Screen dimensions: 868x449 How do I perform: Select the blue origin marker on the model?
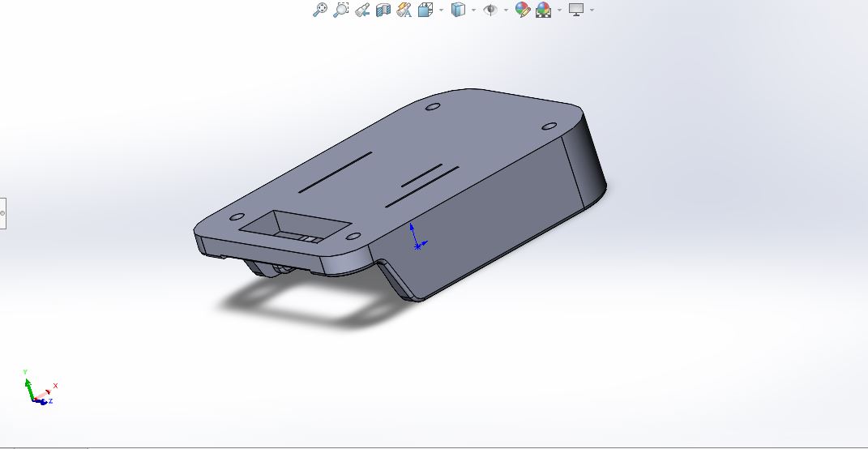pyautogui.click(x=417, y=245)
